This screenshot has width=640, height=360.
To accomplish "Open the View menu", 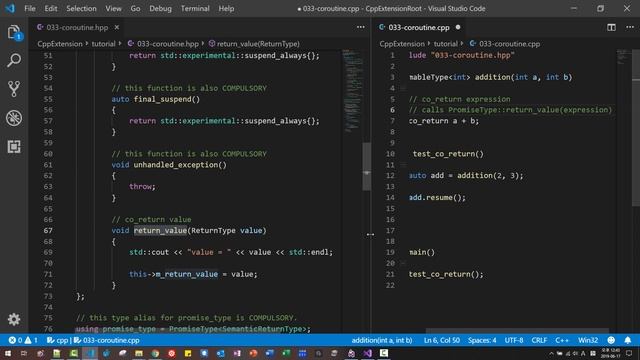I will (113, 8).
